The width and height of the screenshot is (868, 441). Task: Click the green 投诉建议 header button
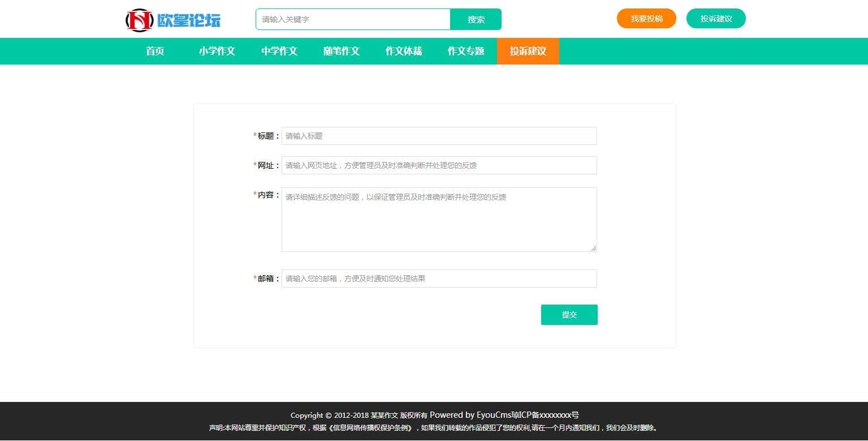point(716,19)
